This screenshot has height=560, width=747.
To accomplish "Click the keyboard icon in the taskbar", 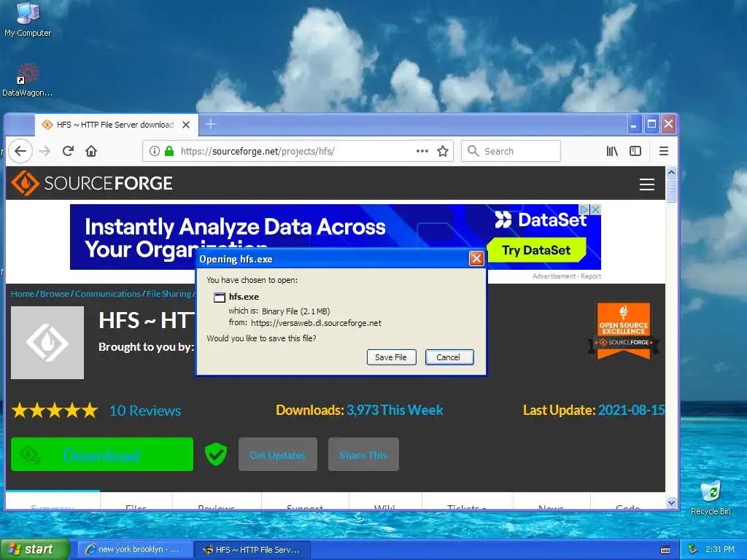I will [665, 550].
